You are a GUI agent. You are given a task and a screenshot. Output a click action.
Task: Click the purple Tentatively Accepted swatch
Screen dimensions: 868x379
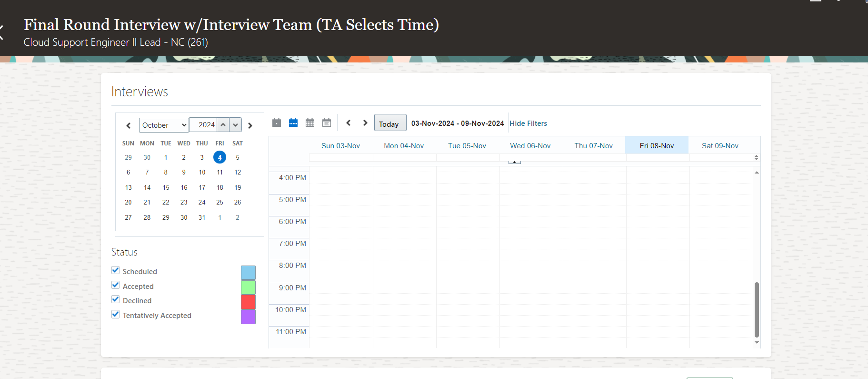[x=249, y=317]
